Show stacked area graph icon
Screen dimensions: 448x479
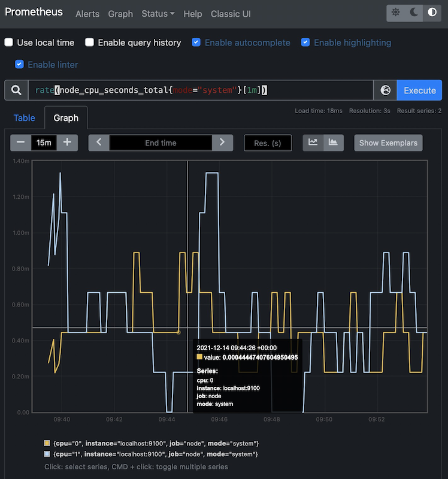(333, 143)
